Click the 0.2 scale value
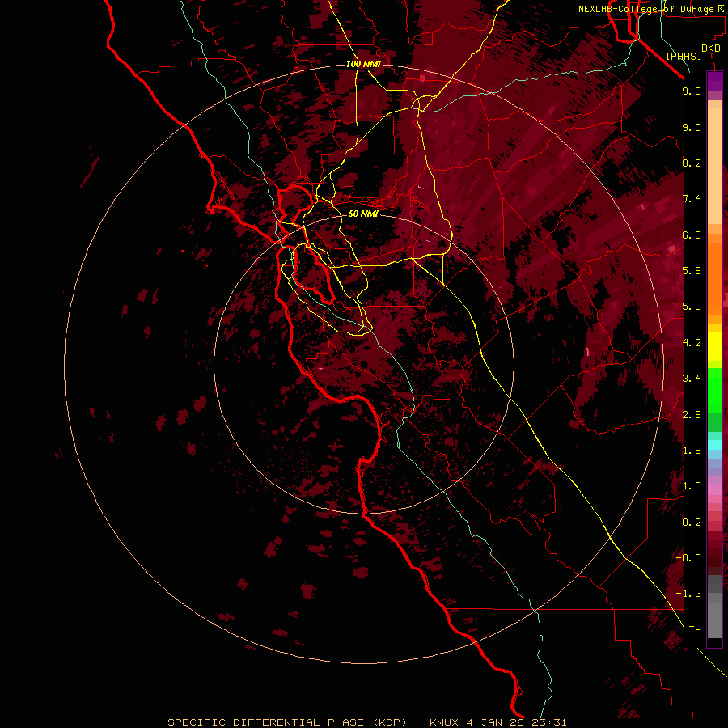Screen dimensions: 728x728 pos(692,523)
